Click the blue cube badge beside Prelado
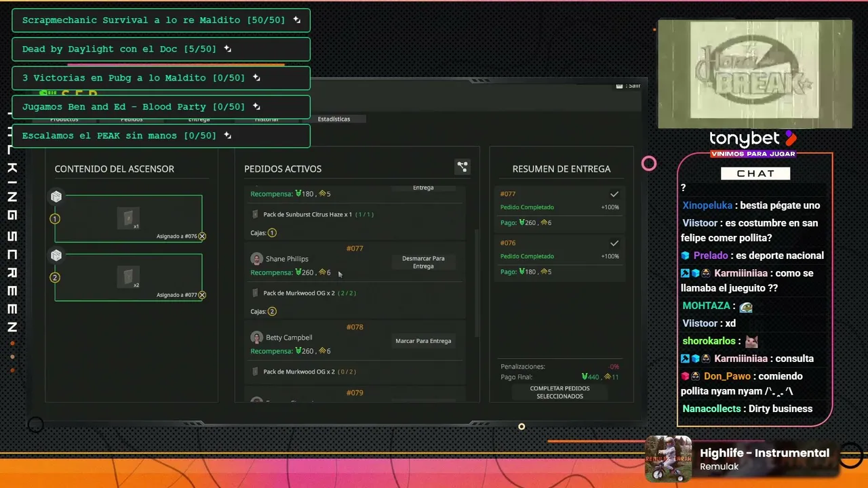Viewport: 868px width, 488px height. point(686,256)
